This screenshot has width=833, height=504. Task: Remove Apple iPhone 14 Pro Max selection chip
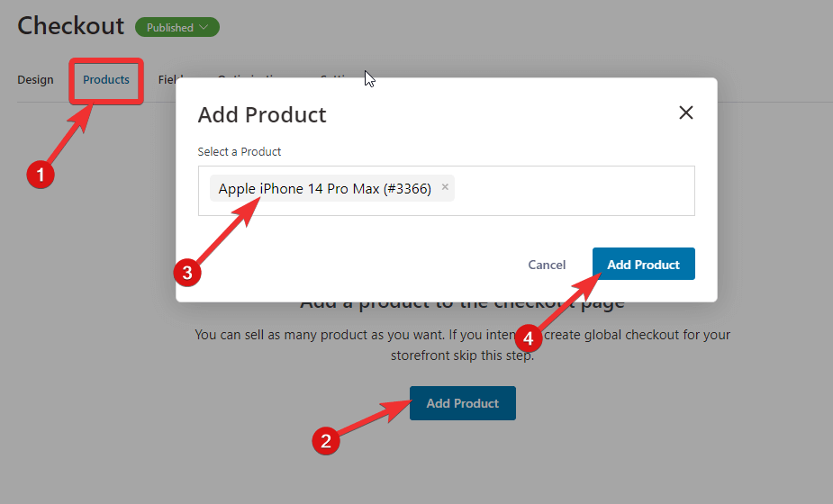click(445, 187)
